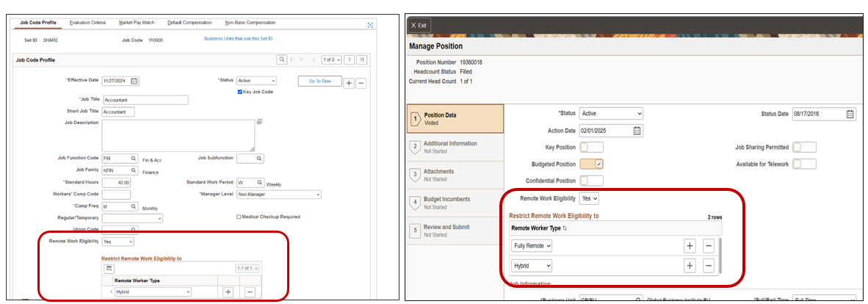This screenshot has width=868, height=304.
Task: Sort the Remote Worker Type column
Action: coord(565,228)
